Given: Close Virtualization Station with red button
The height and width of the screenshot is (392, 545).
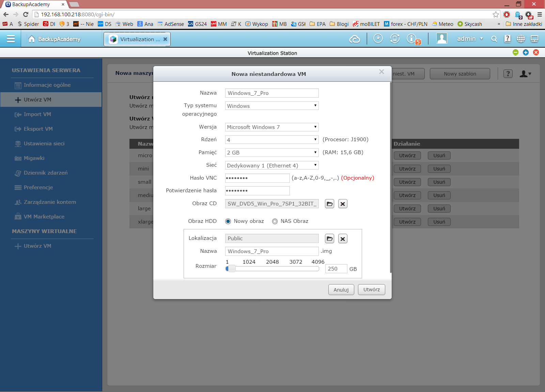Looking at the screenshot, I should point(536,52).
